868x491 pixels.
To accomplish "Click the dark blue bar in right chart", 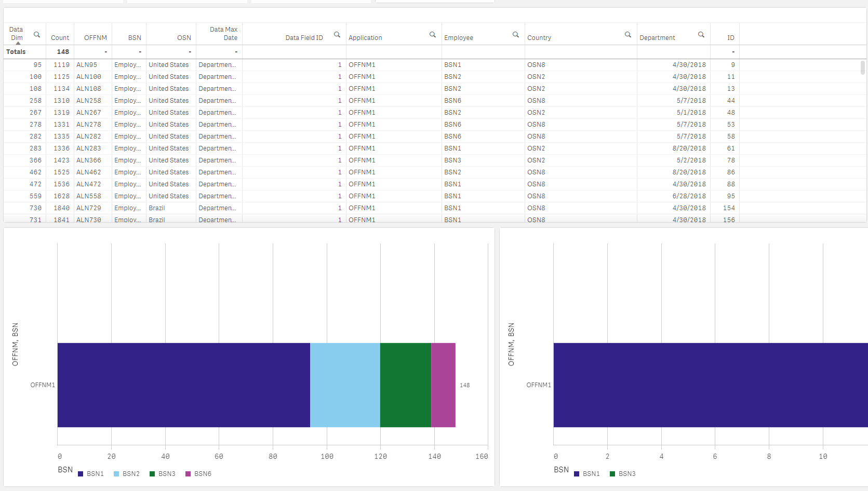I will [711, 385].
